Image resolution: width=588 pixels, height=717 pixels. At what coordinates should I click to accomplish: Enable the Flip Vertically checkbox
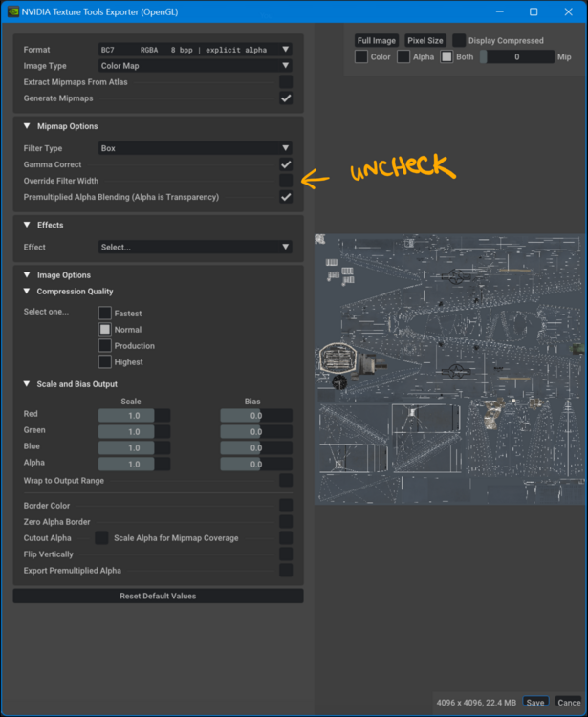click(286, 554)
